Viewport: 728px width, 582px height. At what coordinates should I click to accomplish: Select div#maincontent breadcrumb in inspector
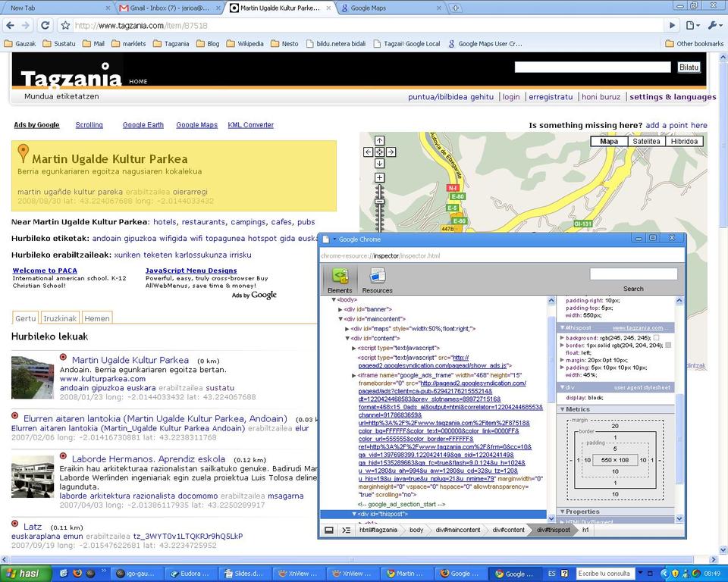[458, 530]
